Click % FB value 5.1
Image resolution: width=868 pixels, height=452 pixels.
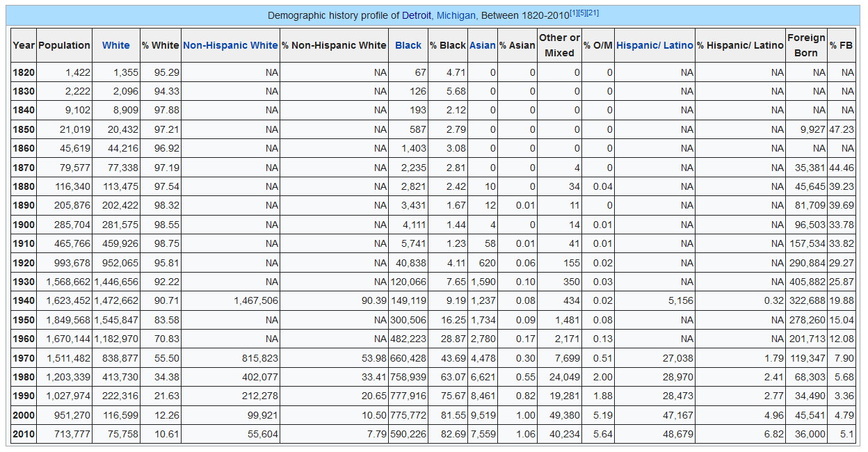tap(848, 434)
